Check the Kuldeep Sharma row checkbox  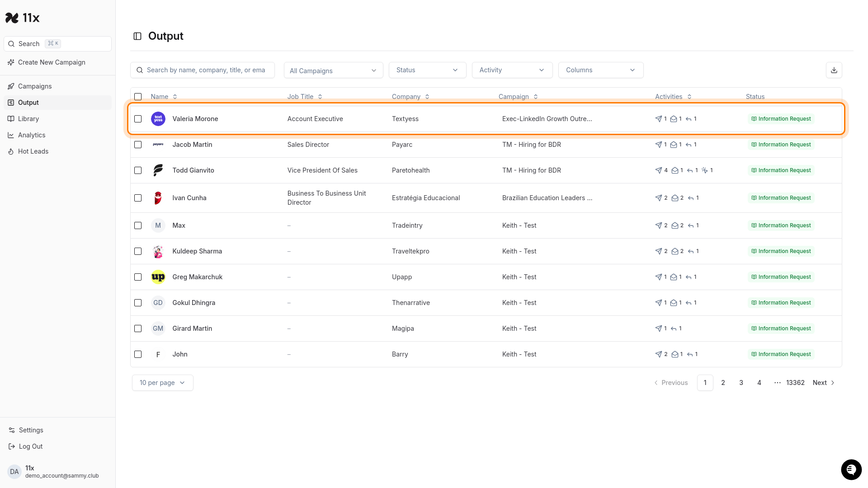pos(138,251)
